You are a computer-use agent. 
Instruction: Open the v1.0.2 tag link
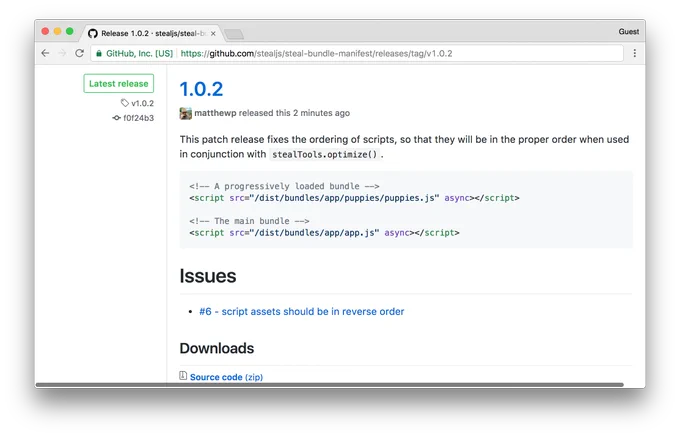pos(142,103)
